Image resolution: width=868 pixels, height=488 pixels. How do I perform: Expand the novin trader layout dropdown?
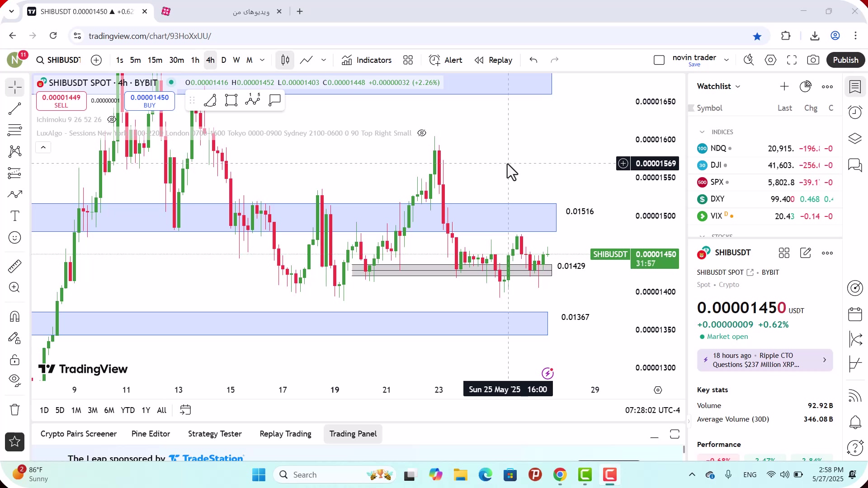726,60
